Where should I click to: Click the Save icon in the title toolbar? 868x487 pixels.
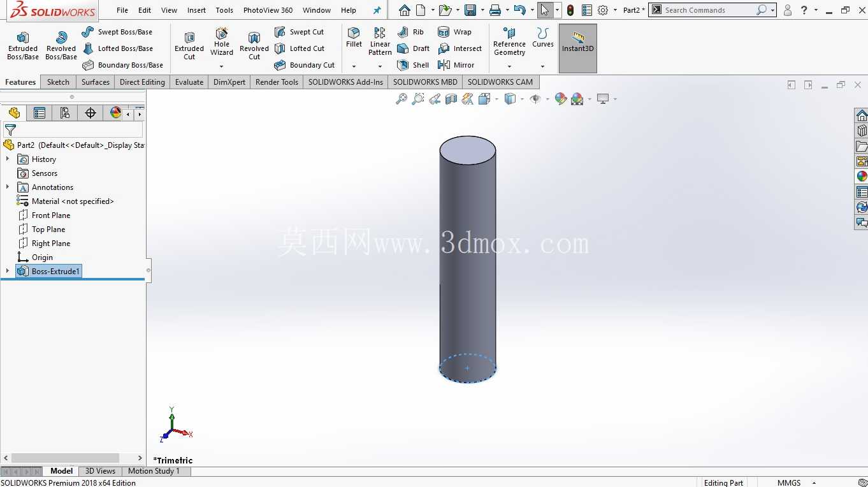pyautogui.click(x=470, y=10)
